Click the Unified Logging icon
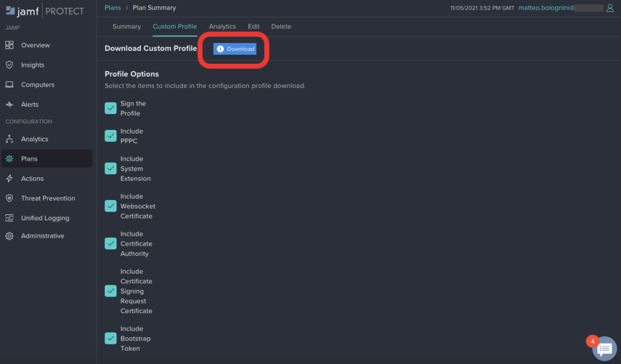This screenshot has height=364, width=621. click(9, 218)
